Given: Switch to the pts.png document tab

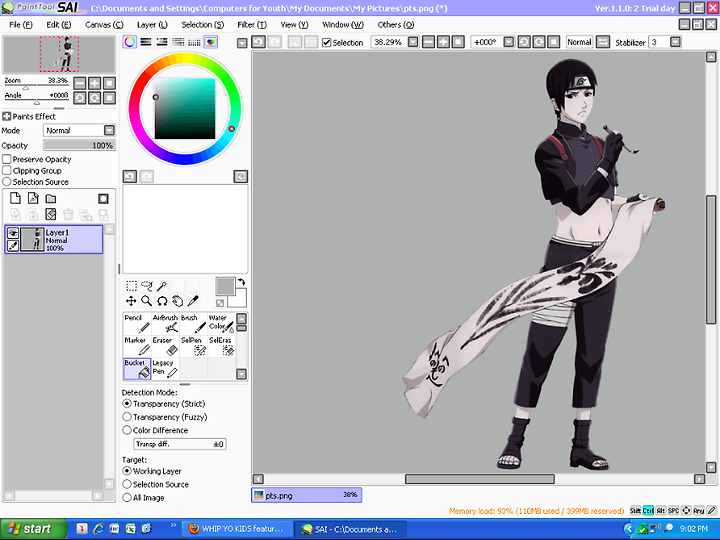Looking at the screenshot, I should 306,495.
